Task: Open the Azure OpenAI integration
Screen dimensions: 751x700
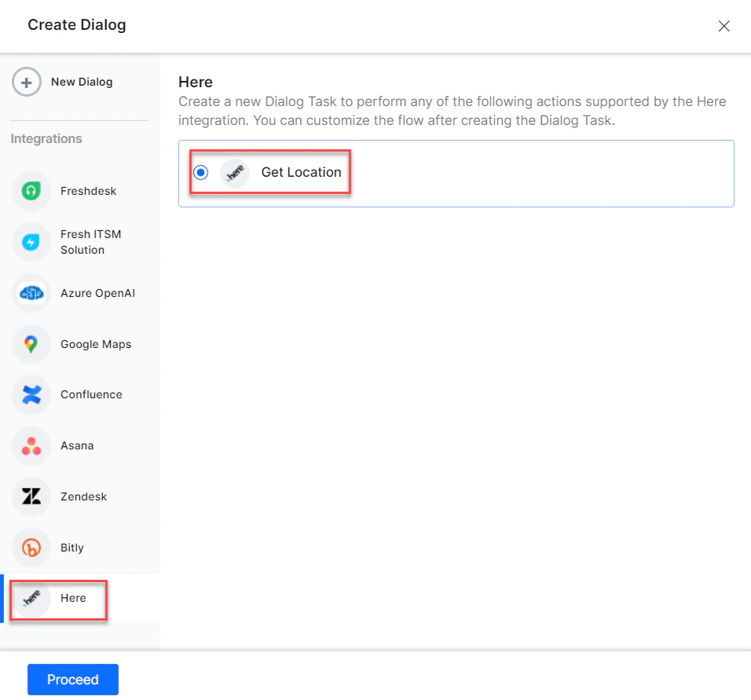Action: tap(31, 293)
